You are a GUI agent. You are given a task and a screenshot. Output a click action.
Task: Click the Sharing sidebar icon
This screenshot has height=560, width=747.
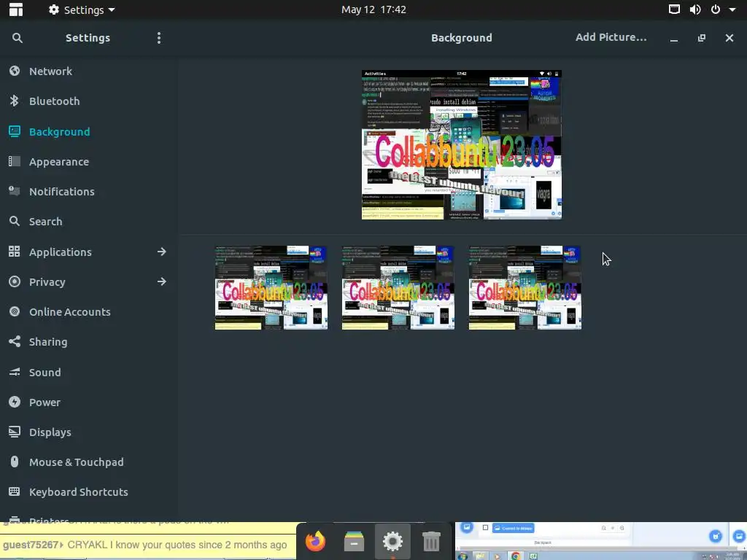click(x=15, y=341)
